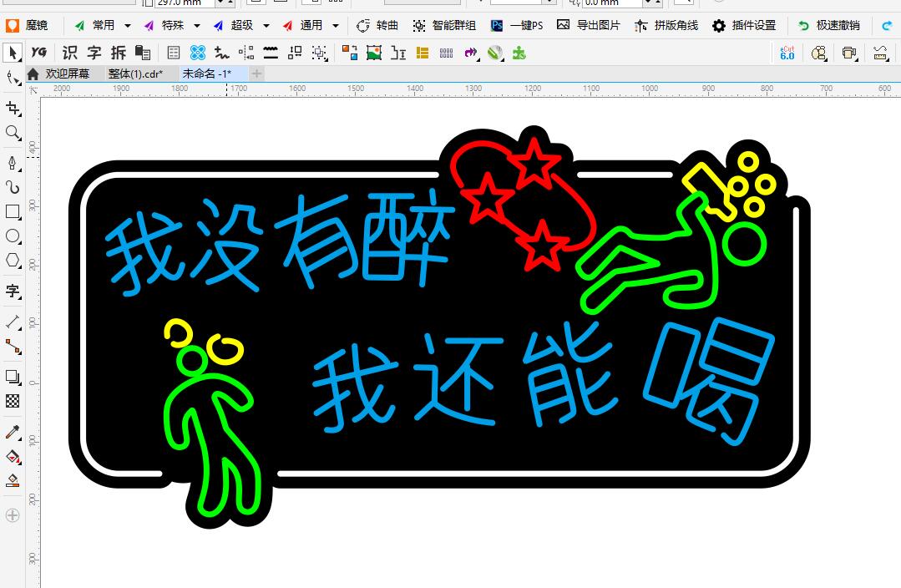This screenshot has width=901, height=588.
Task: Click the green picture frame icon
Action: (x=374, y=53)
